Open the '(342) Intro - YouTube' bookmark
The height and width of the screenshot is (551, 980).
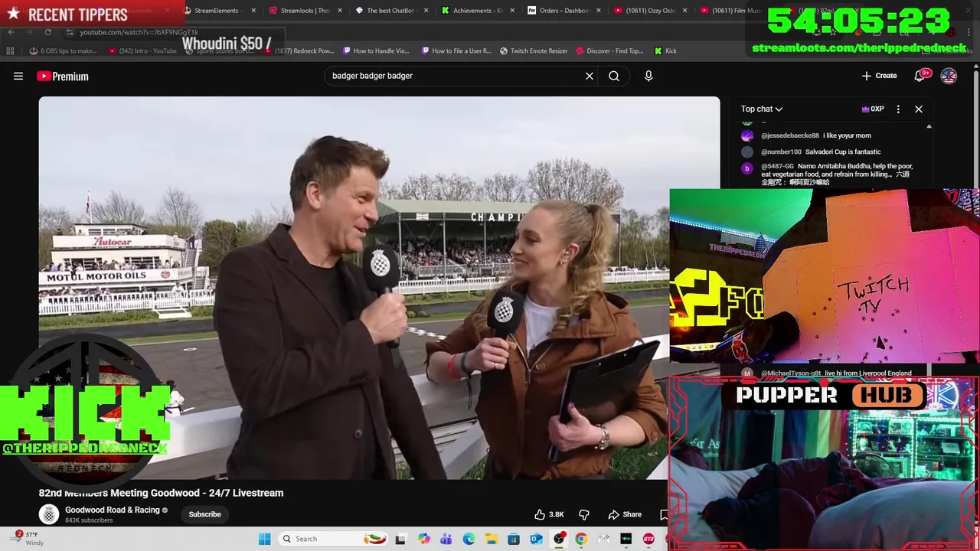[142, 51]
